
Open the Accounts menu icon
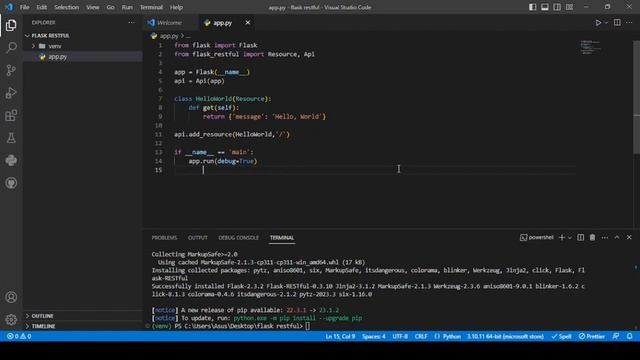pyautogui.click(x=11, y=297)
